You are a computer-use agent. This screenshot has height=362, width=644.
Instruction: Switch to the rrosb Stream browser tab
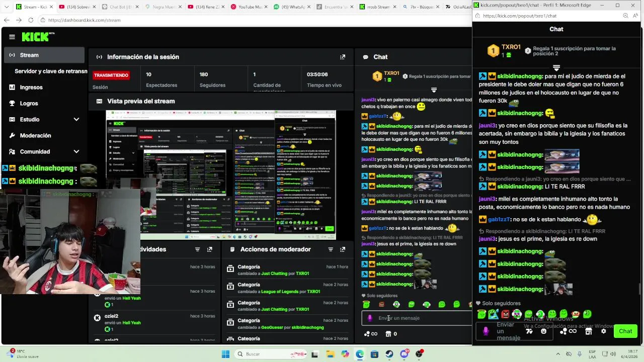(379, 7)
